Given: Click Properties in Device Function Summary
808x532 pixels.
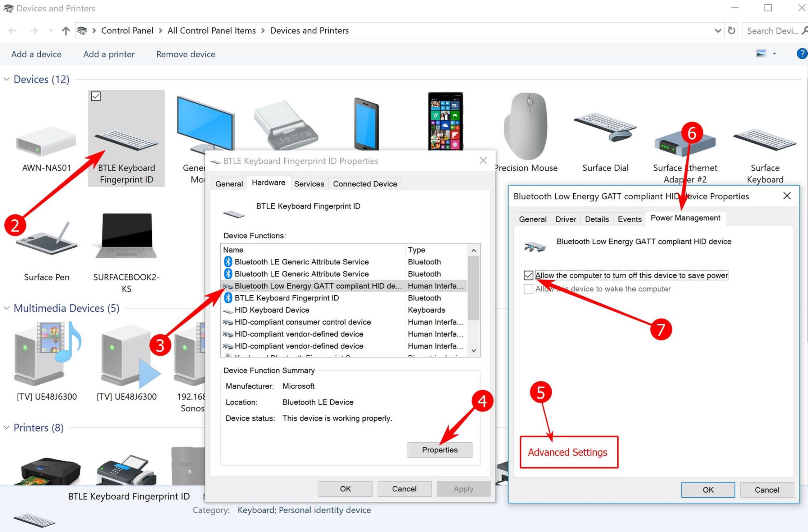Looking at the screenshot, I should [440, 450].
